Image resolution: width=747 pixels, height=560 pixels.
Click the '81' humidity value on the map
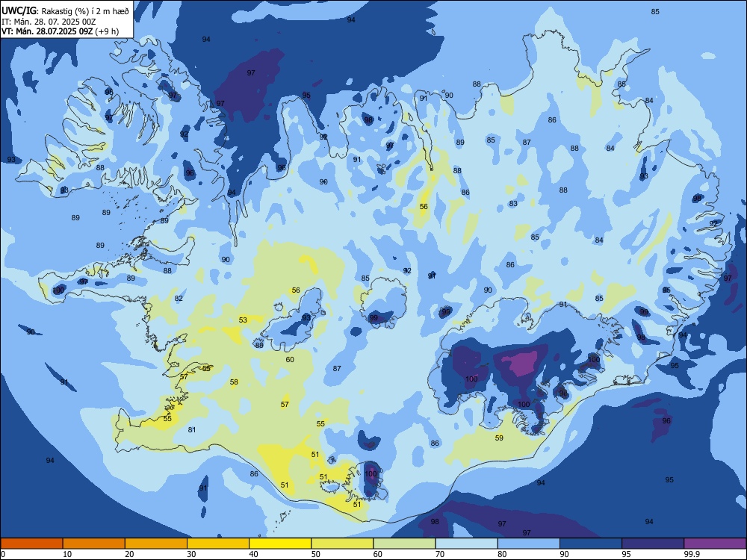click(x=191, y=429)
